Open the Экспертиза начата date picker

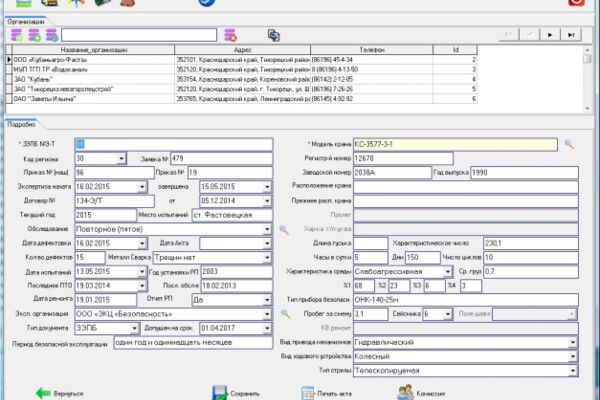[142, 187]
